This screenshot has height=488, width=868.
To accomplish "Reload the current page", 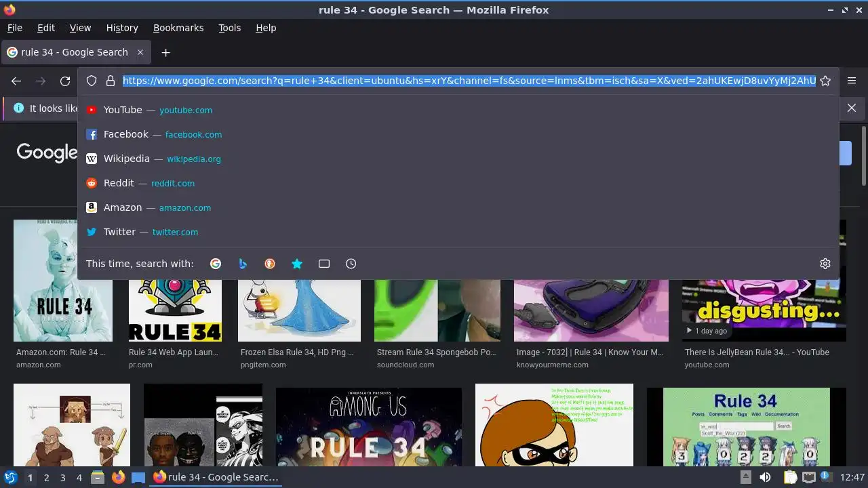I will click(x=65, y=81).
